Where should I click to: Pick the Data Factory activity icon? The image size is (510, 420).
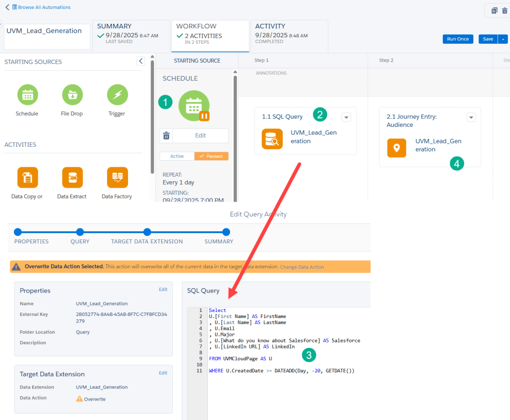[117, 177]
